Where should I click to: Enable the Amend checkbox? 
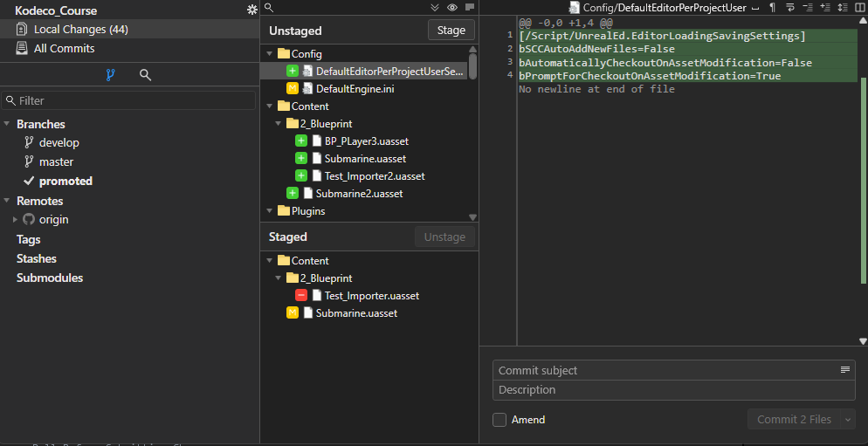pos(499,420)
